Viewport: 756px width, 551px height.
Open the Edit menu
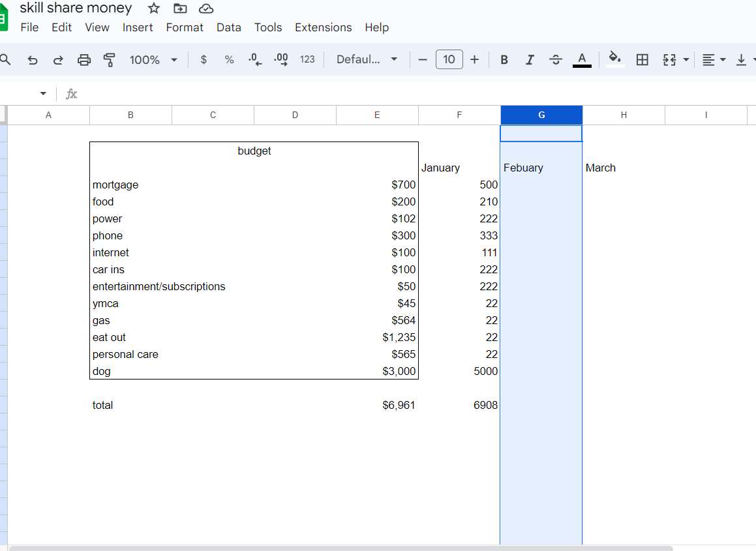(62, 27)
